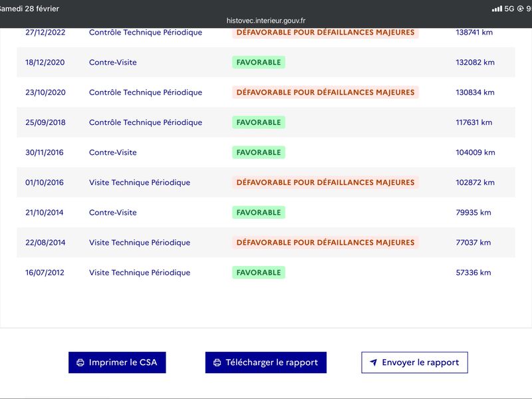This screenshot has width=532, height=399.
Task: Click the 102872 km mileage value
Action: click(475, 182)
